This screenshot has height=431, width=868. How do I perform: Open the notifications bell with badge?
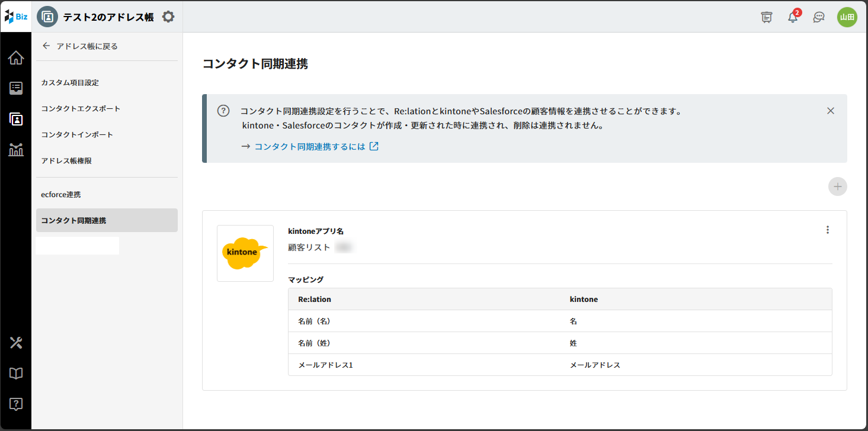point(793,17)
